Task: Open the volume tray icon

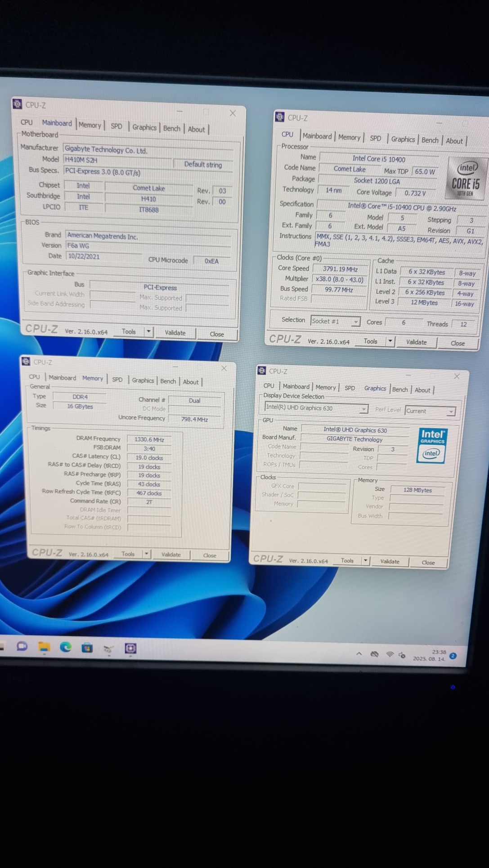Action: [402, 655]
